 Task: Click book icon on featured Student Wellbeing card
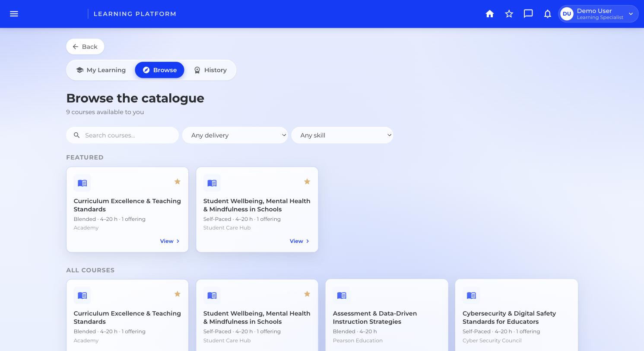212,183
